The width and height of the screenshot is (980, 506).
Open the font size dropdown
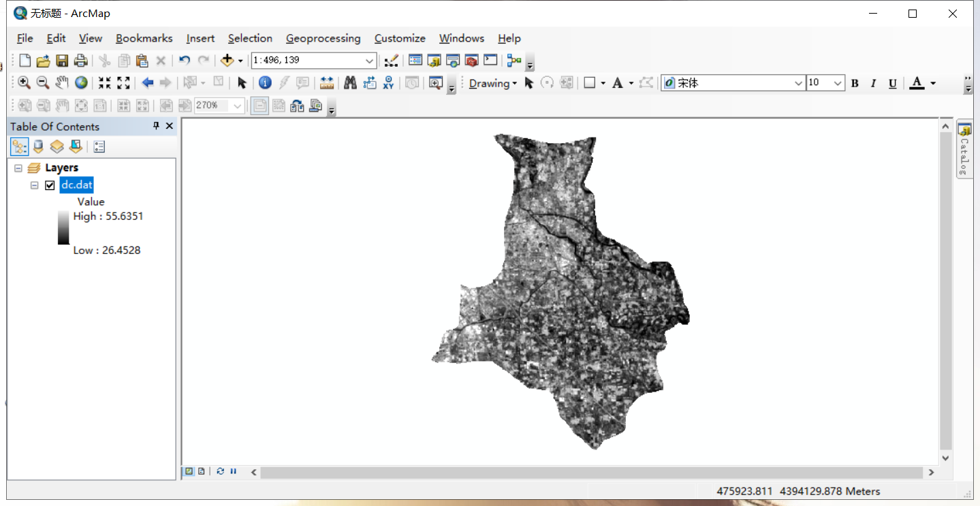[x=838, y=83]
